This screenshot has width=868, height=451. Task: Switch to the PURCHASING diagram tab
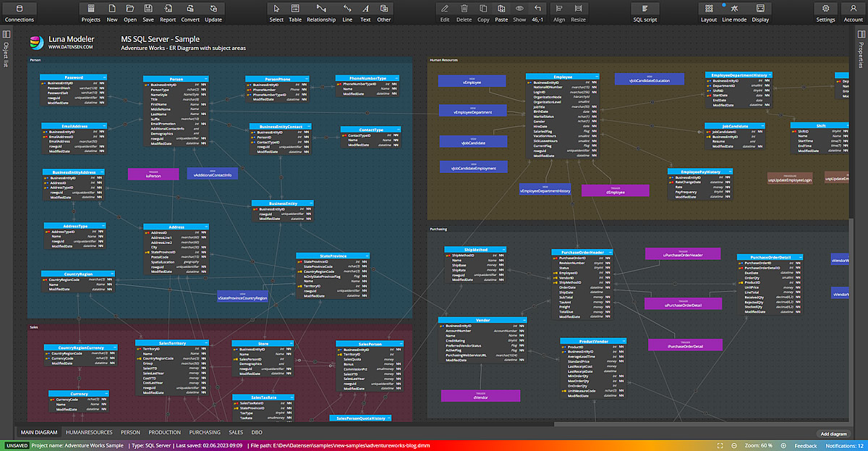point(205,432)
